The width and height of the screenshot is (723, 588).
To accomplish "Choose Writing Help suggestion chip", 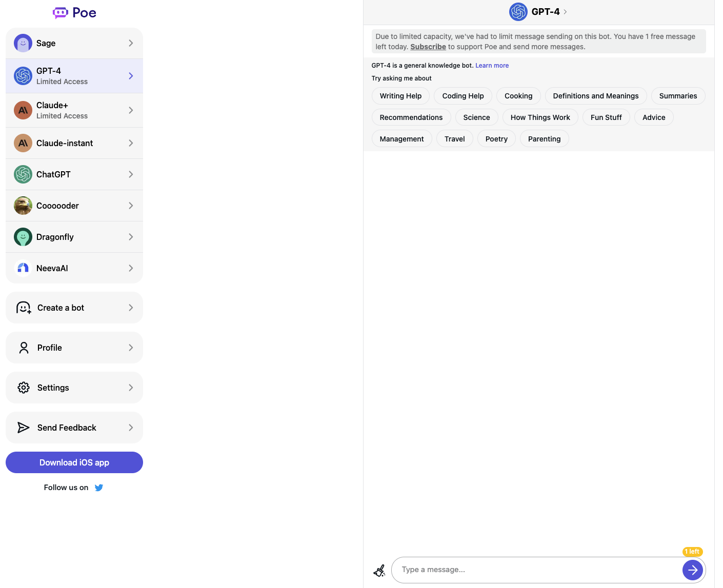I will click(400, 96).
